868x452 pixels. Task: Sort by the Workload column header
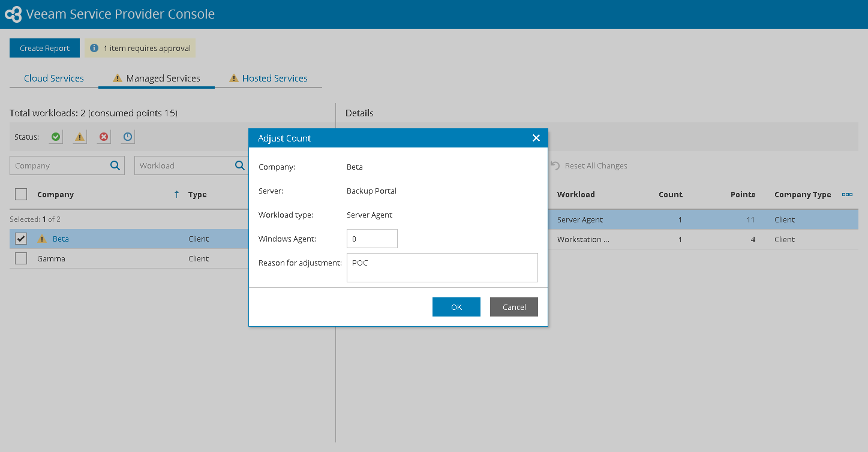coord(576,194)
